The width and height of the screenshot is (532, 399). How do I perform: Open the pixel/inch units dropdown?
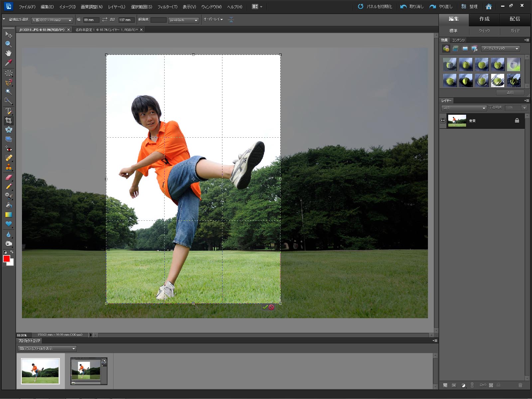pyautogui.click(x=184, y=20)
